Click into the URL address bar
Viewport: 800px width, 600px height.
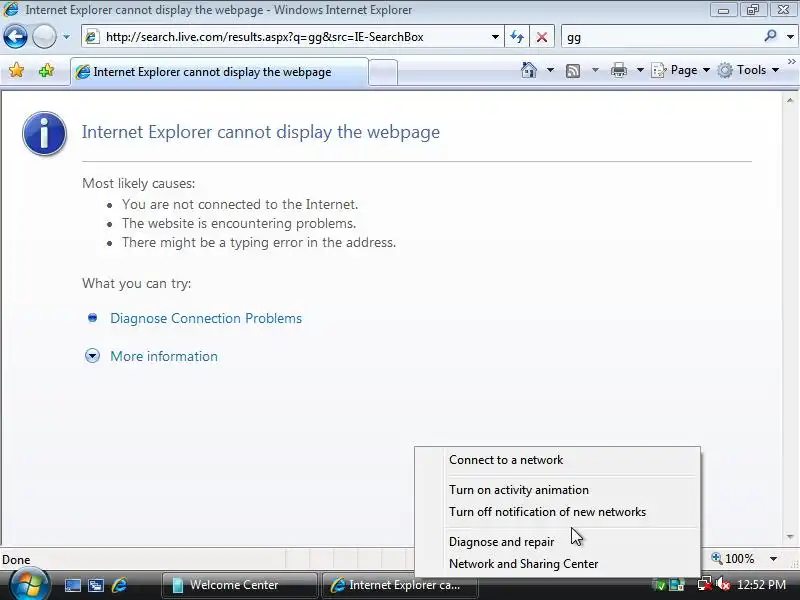[292, 37]
